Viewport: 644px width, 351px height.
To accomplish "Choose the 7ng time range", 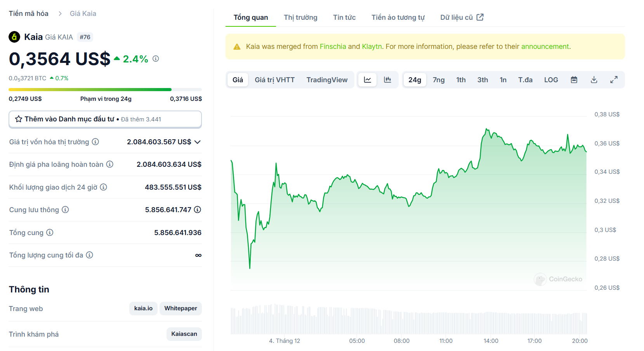I will (439, 80).
